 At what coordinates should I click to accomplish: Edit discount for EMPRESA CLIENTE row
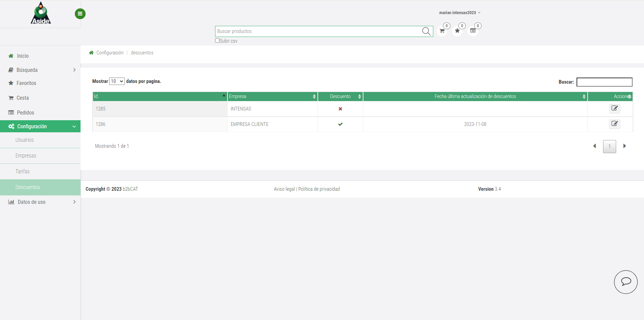[x=614, y=124]
